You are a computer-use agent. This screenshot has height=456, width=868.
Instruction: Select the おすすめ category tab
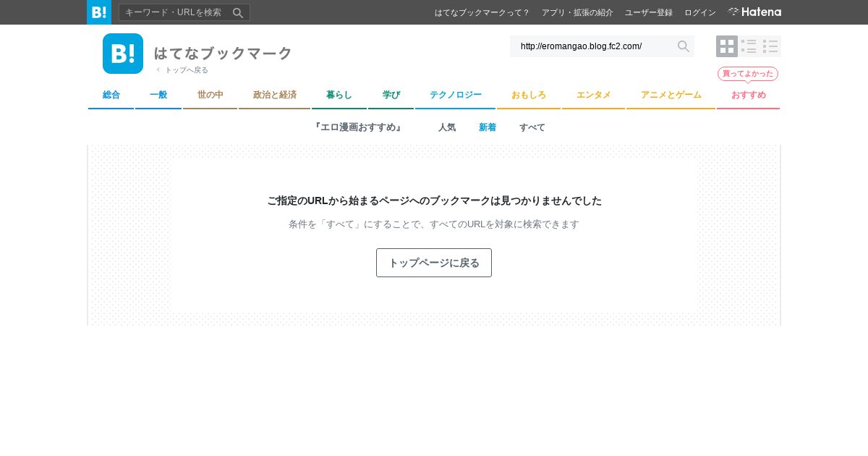749,96
